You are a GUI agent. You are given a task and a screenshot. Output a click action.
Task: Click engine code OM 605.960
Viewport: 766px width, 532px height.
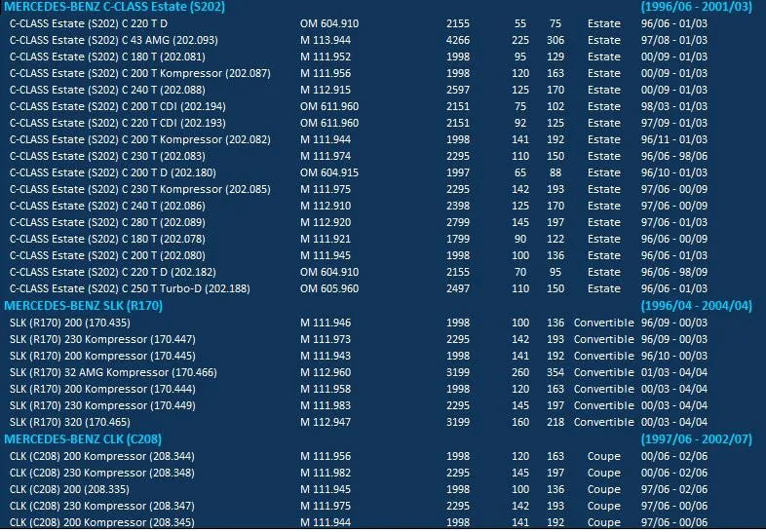click(x=329, y=288)
